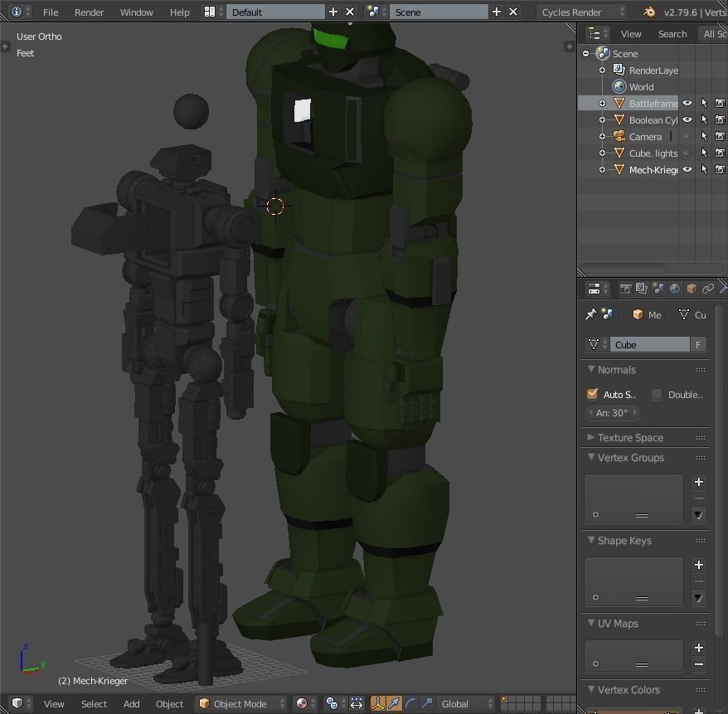Browse mesh data next to Cube name

pos(597,344)
